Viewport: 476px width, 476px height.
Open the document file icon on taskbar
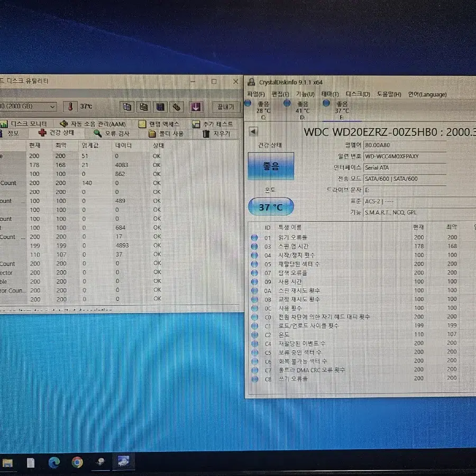click(30, 463)
